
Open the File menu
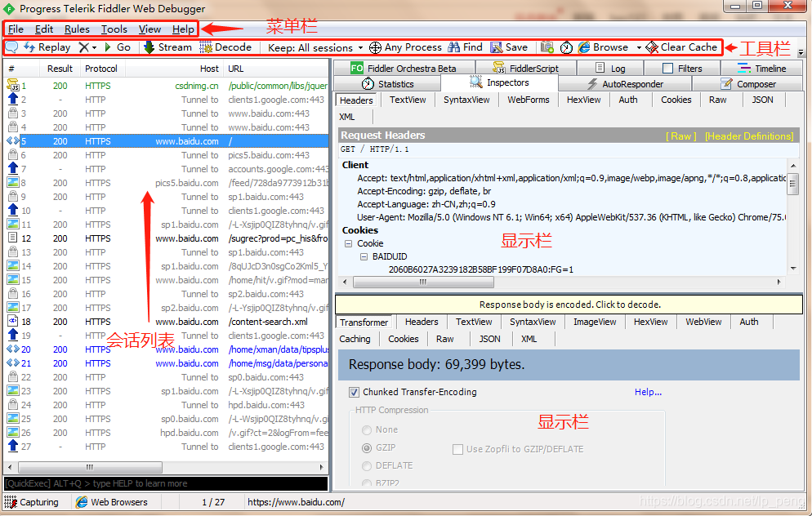(16, 29)
